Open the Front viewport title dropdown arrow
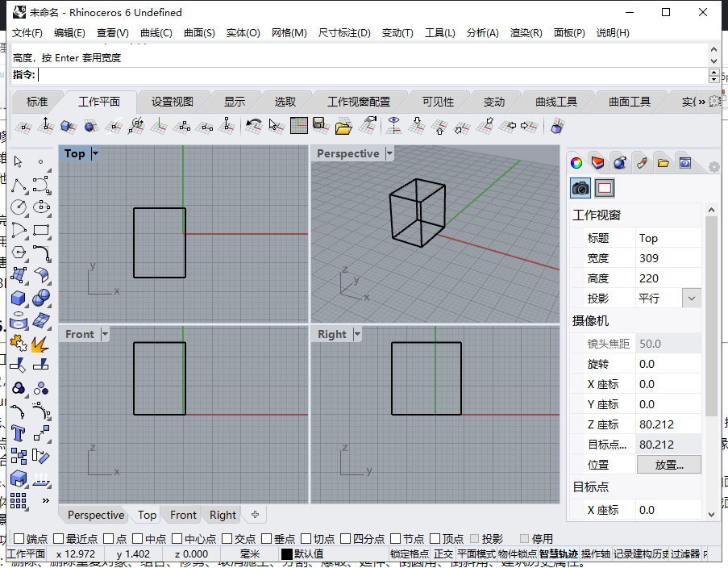The height and width of the screenshot is (568, 728). tap(105, 334)
